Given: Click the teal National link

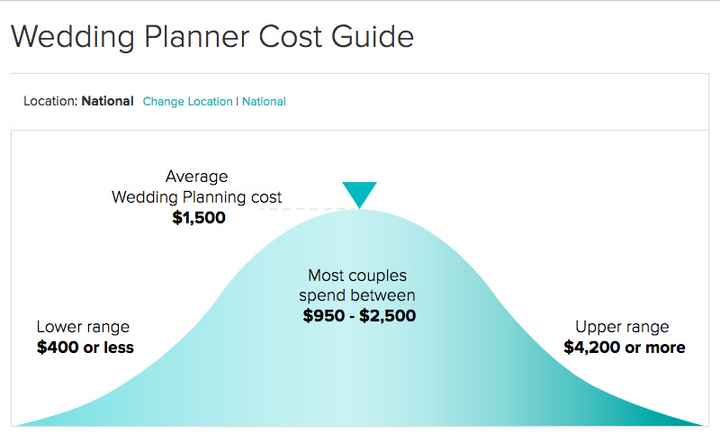Looking at the screenshot, I should click(x=264, y=102).
